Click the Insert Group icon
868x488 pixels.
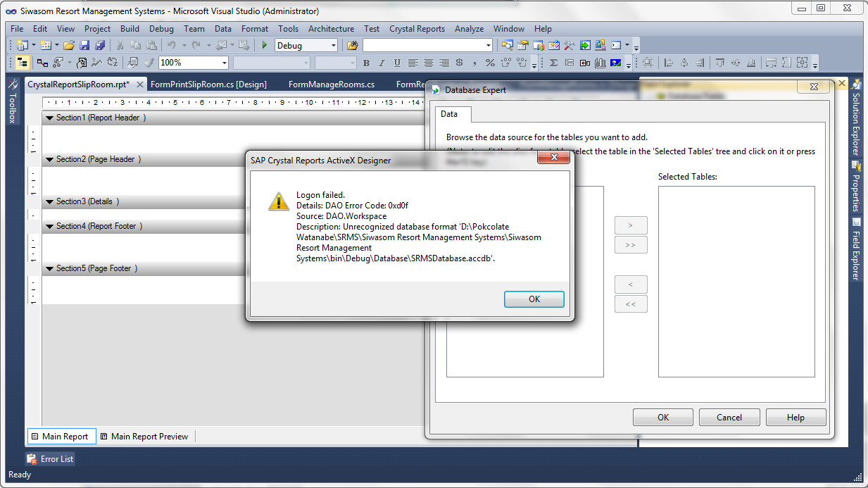pyautogui.click(x=569, y=63)
